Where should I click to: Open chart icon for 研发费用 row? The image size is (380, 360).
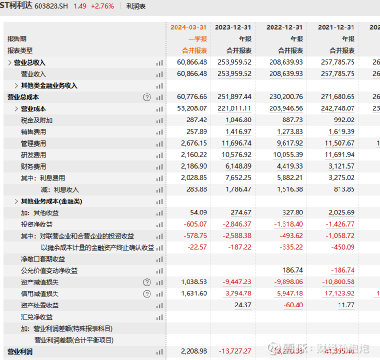[x=160, y=155]
